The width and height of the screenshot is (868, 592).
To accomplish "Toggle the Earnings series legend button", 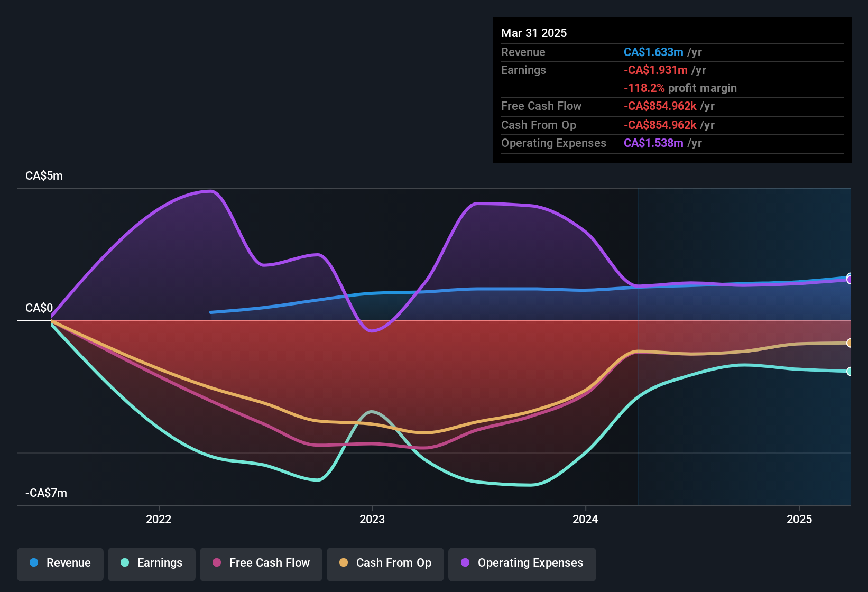I will pos(152,564).
